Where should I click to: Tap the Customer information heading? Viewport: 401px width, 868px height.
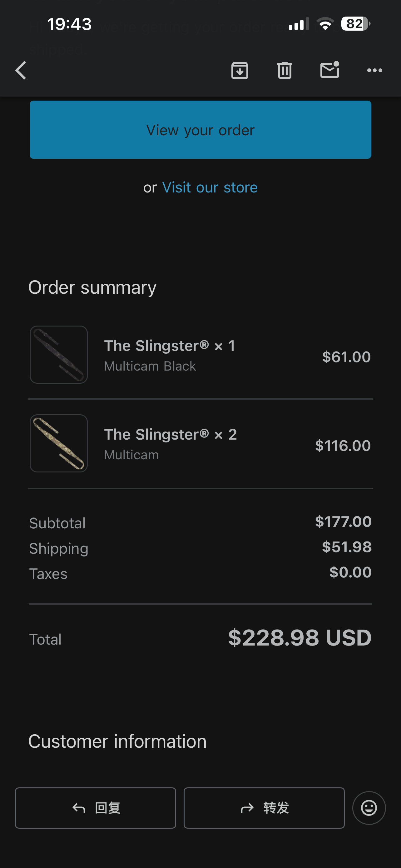pos(117,742)
